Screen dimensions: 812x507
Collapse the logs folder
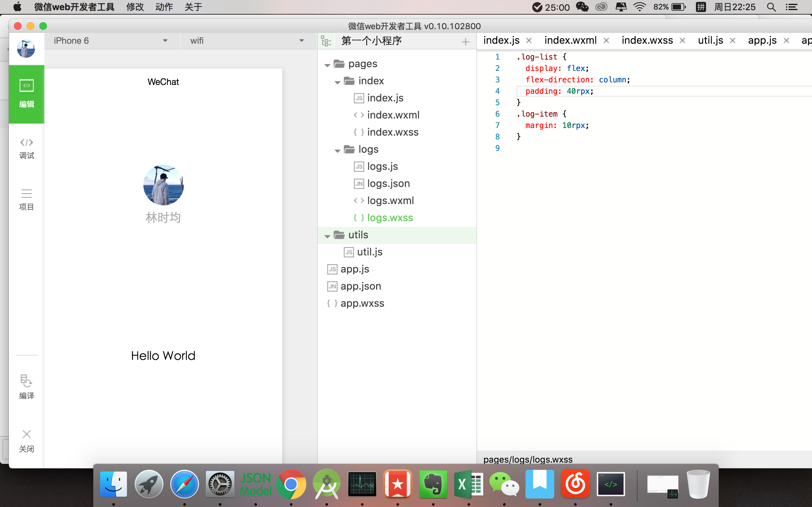coord(337,151)
